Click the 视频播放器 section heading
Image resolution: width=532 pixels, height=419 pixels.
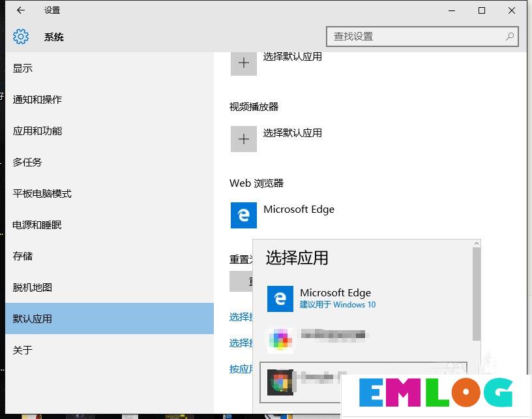coord(254,107)
